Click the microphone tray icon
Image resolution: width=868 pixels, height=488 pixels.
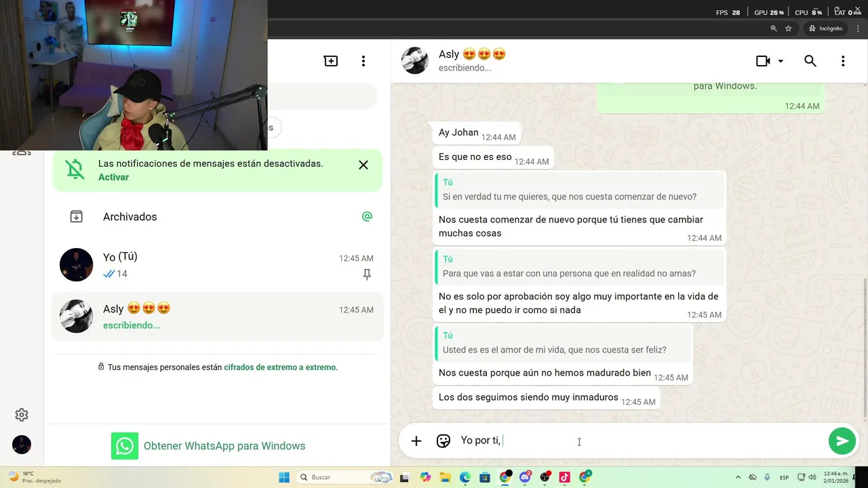tap(767, 477)
